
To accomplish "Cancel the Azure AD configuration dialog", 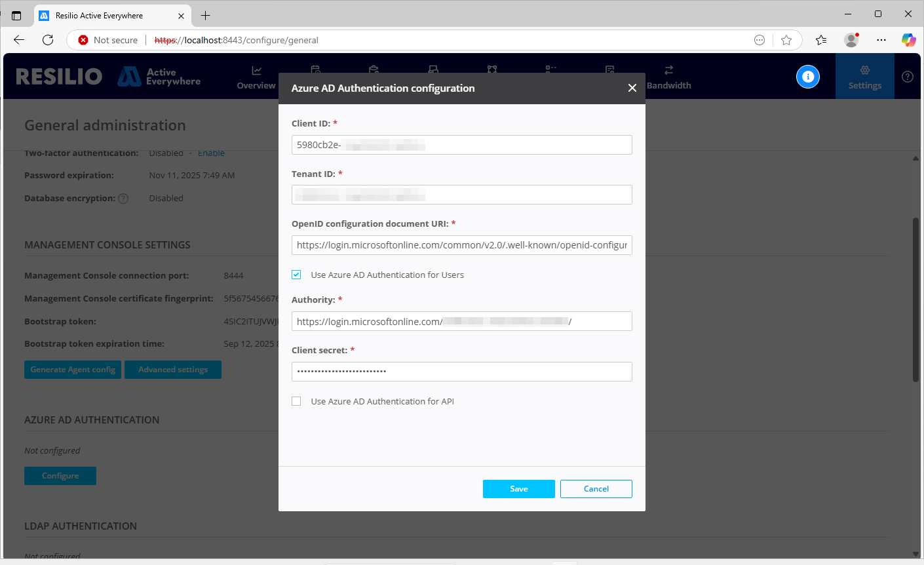I will (x=596, y=488).
